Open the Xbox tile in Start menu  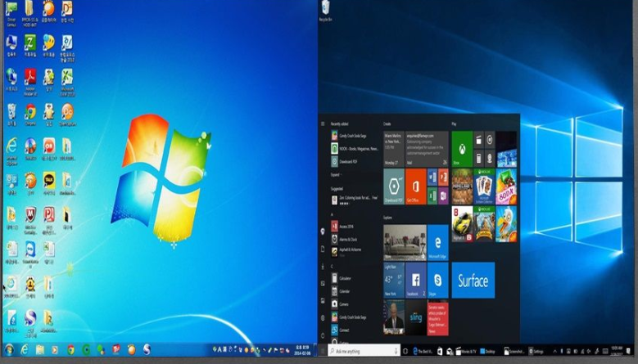click(x=462, y=149)
